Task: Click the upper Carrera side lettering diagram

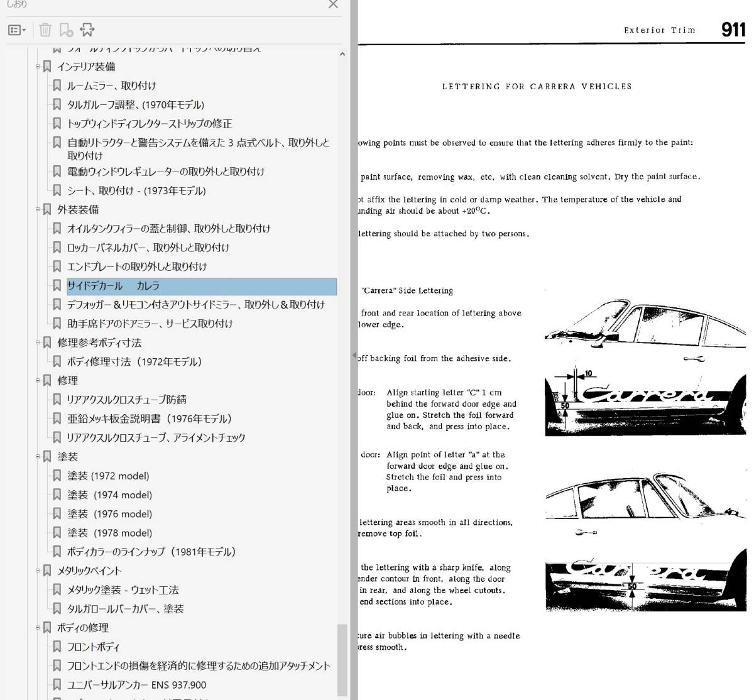Action: 645,368
